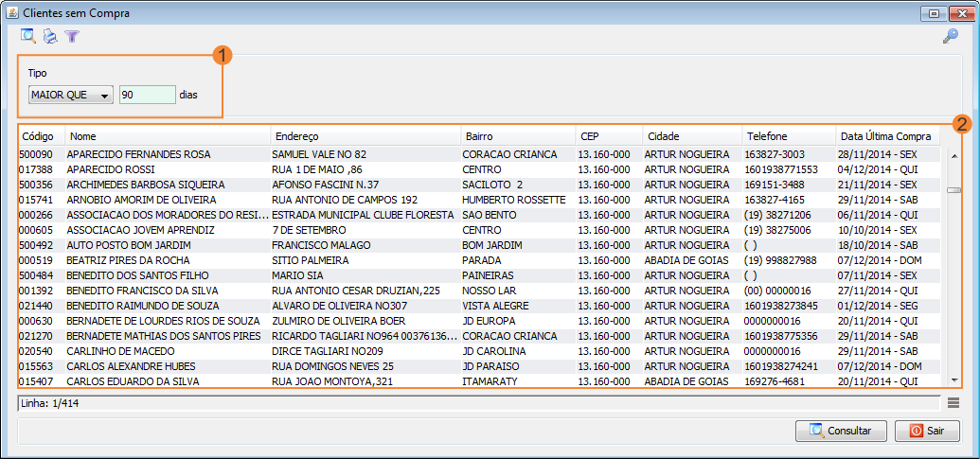Select row AUTO POSTO BOM JARDIM

[479, 245]
